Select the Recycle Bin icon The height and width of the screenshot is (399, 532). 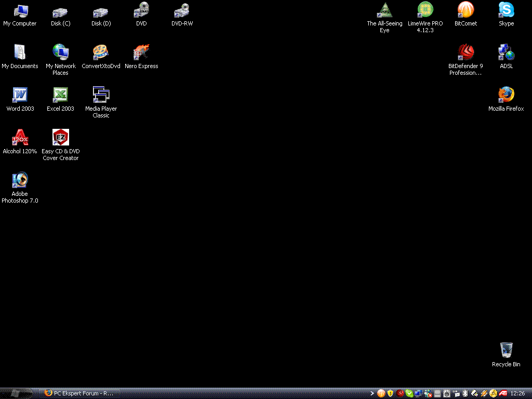(506, 351)
